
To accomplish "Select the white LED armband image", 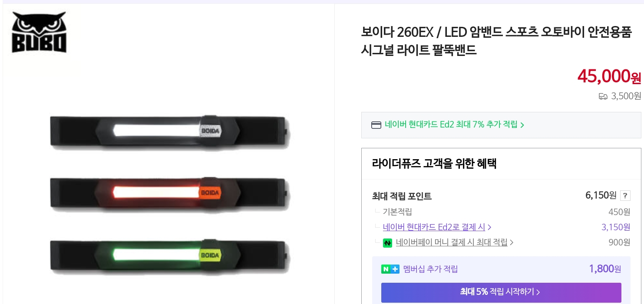I will tap(169, 130).
